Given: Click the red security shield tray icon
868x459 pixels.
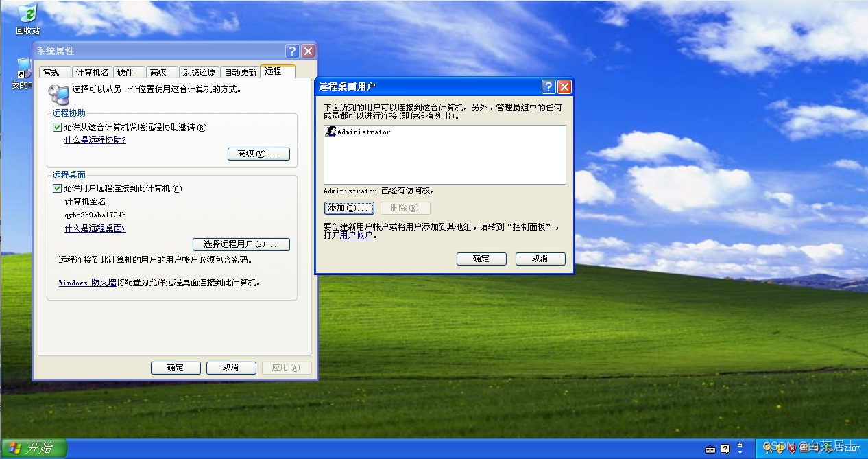Looking at the screenshot, I should point(792,448).
